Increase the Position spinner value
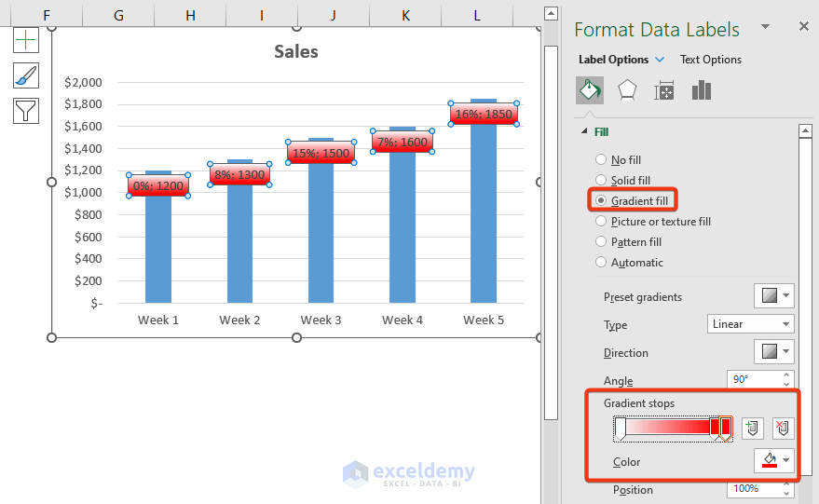 coord(786,484)
